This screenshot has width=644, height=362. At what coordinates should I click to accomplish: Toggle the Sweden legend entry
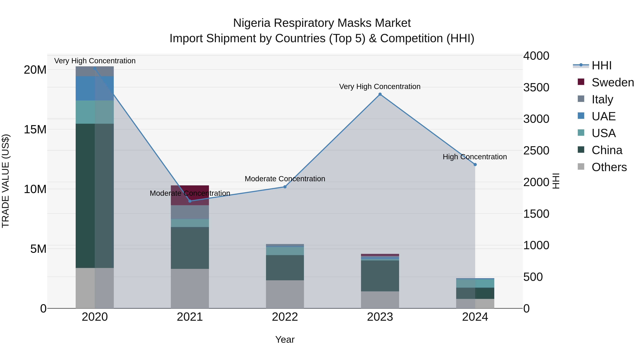click(606, 82)
